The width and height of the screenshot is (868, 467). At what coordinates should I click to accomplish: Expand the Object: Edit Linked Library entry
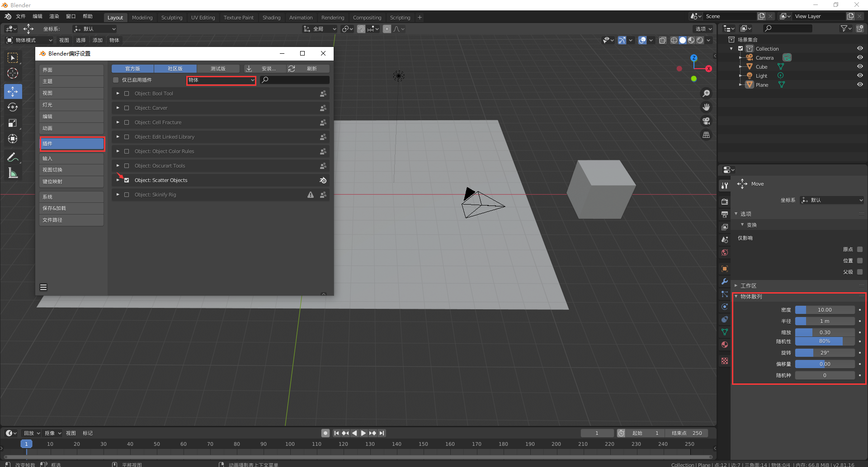coord(118,137)
